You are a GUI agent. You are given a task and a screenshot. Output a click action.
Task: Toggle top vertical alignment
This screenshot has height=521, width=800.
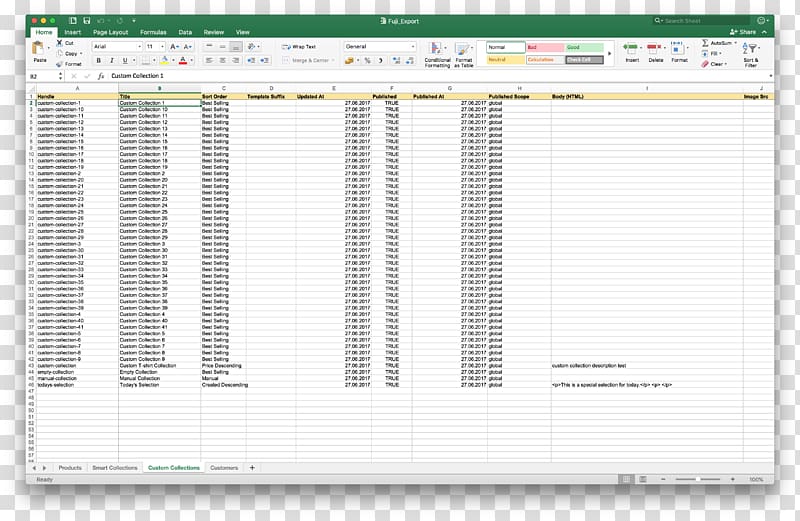(x=209, y=46)
